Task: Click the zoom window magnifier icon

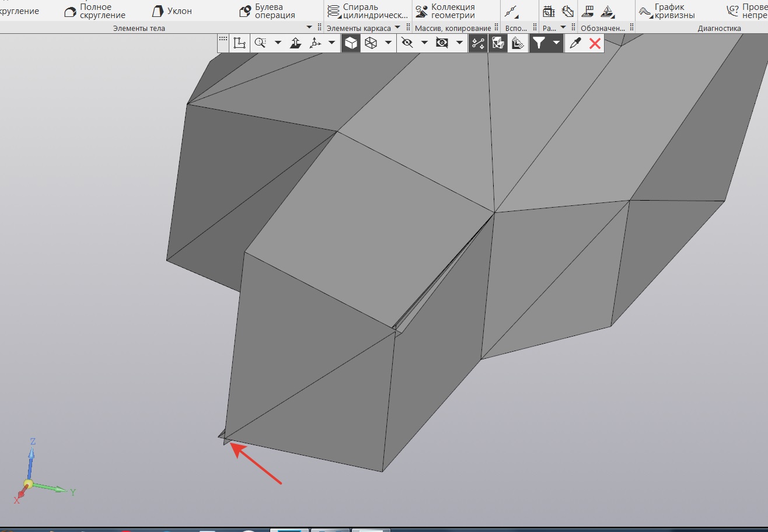Action: (x=260, y=43)
